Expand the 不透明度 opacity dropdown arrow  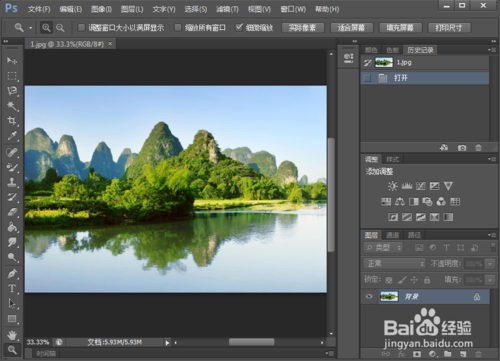coord(490,264)
